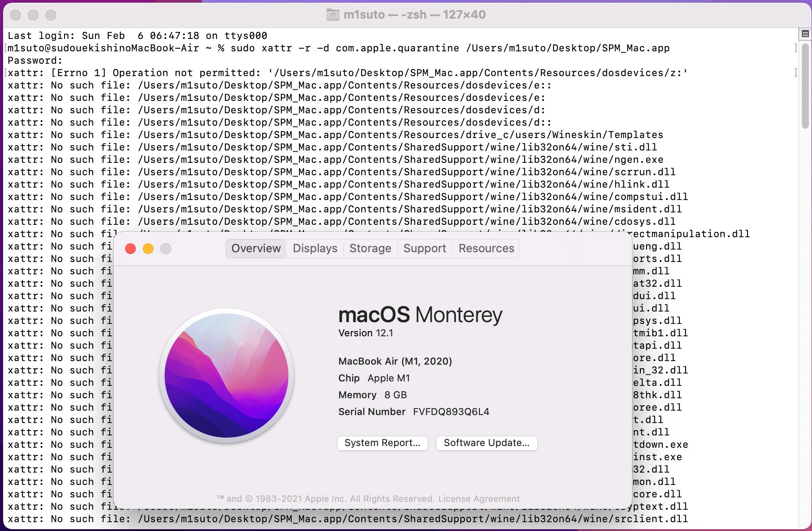Click the sudo xattr command line in Terminal
The height and width of the screenshot is (531, 812).
tap(339, 48)
